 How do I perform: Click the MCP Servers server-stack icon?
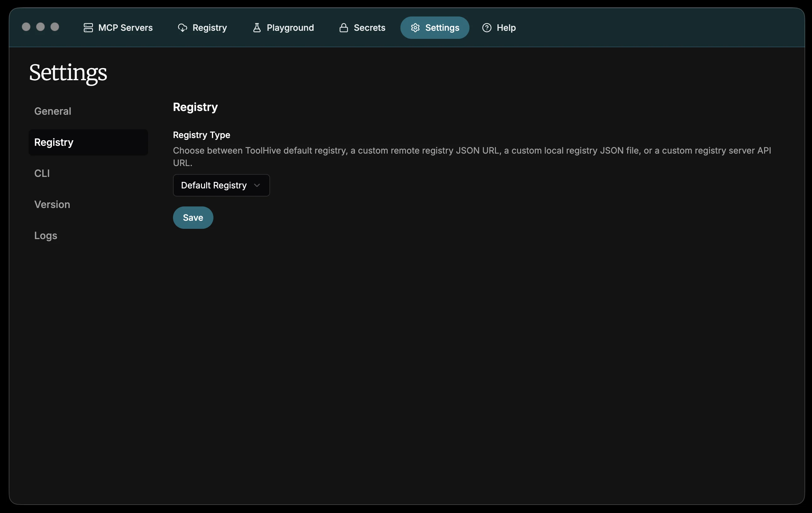(x=88, y=28)
